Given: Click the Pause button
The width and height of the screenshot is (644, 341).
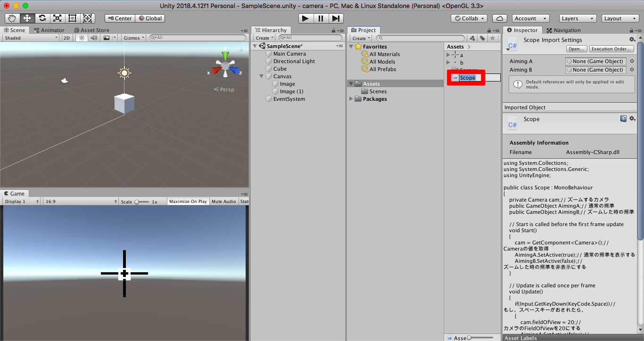Looking at the screenshot, I should [x=321, y=18].
